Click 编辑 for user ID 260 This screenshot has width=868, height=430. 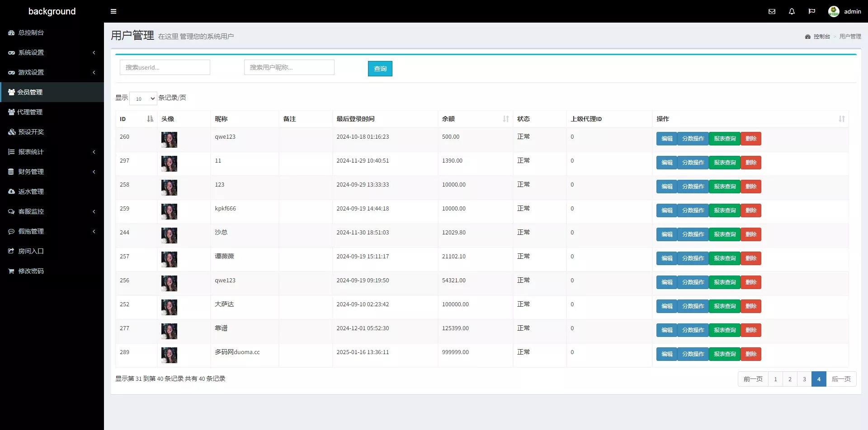pos(666,139)
